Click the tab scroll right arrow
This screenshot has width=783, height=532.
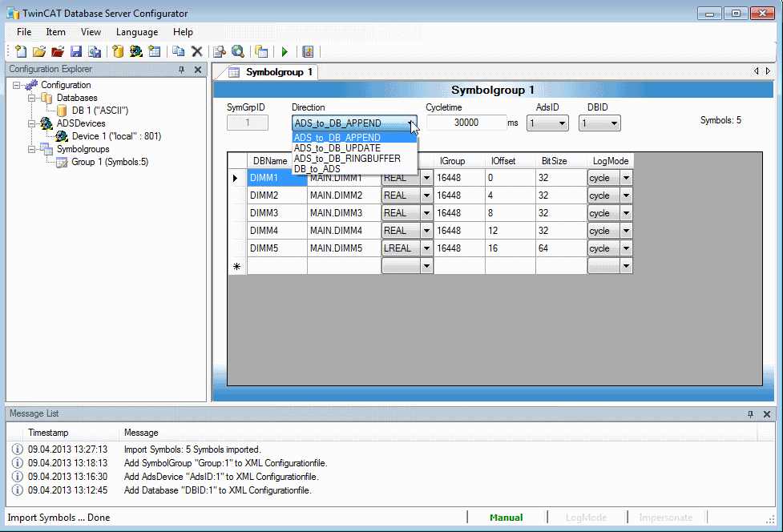768,71
